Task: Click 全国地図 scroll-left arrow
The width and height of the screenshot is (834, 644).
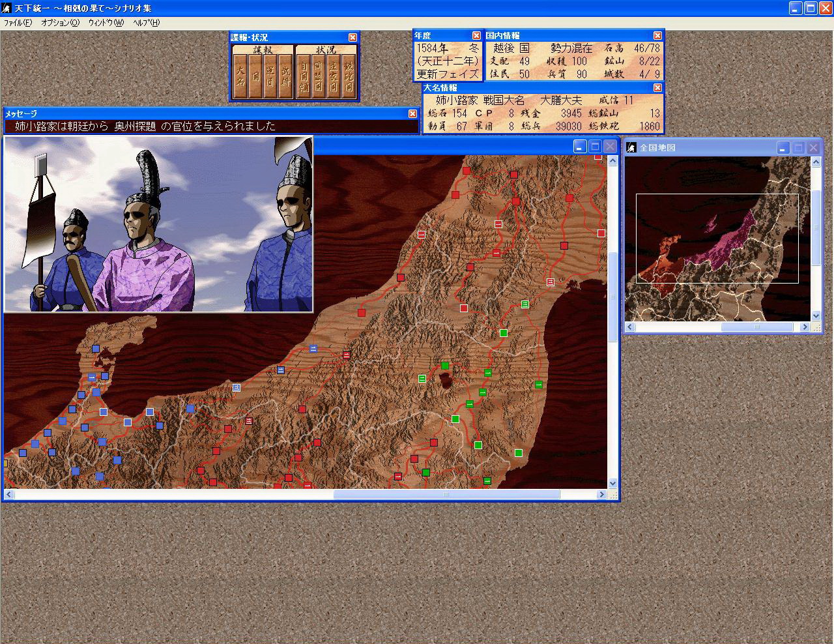Action: (x=630, y=327)
